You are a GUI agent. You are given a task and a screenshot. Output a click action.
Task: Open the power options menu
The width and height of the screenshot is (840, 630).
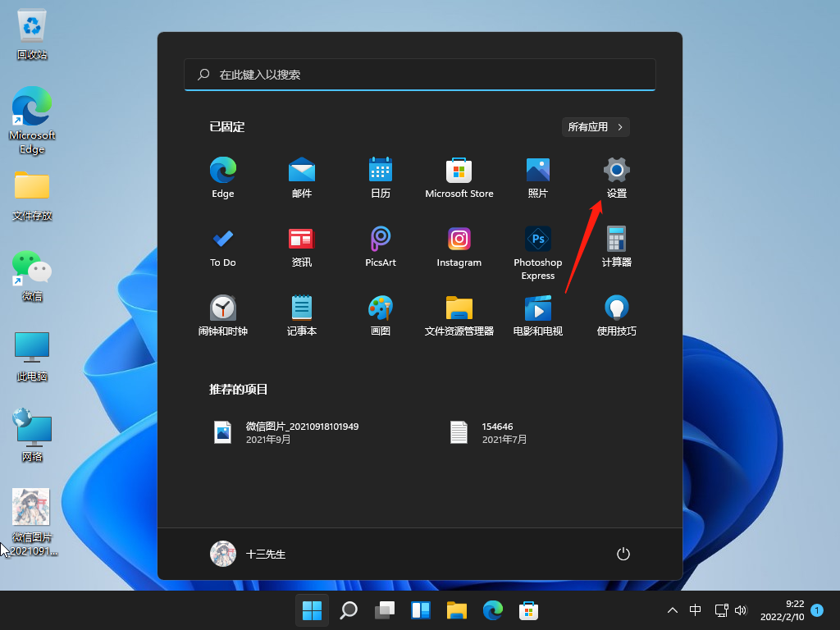pyautogui.click(x=623, y=554)
